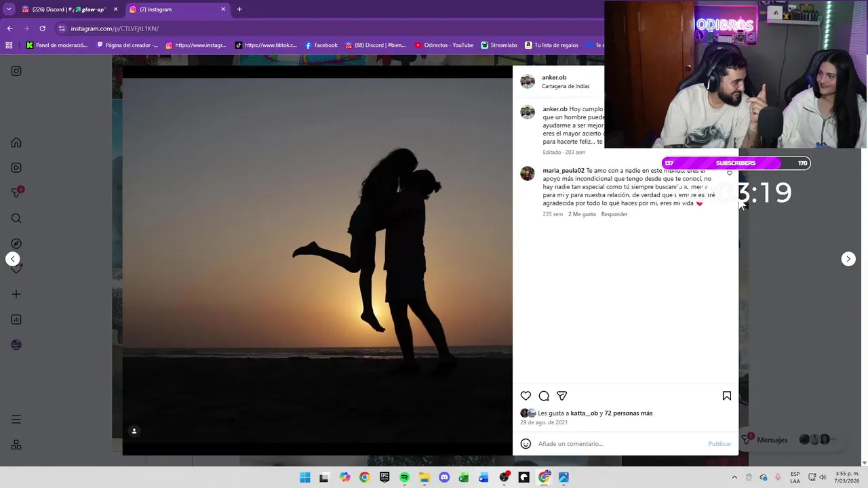Open ESP LAA input language selector
The image size is (868, 488).
click(795, 477)
